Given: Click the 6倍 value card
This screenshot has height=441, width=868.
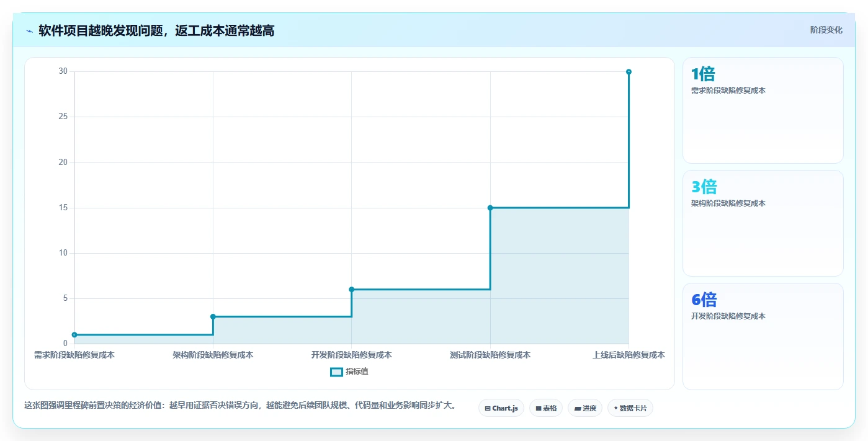Looking at the screenshot, I should (763, 336).
